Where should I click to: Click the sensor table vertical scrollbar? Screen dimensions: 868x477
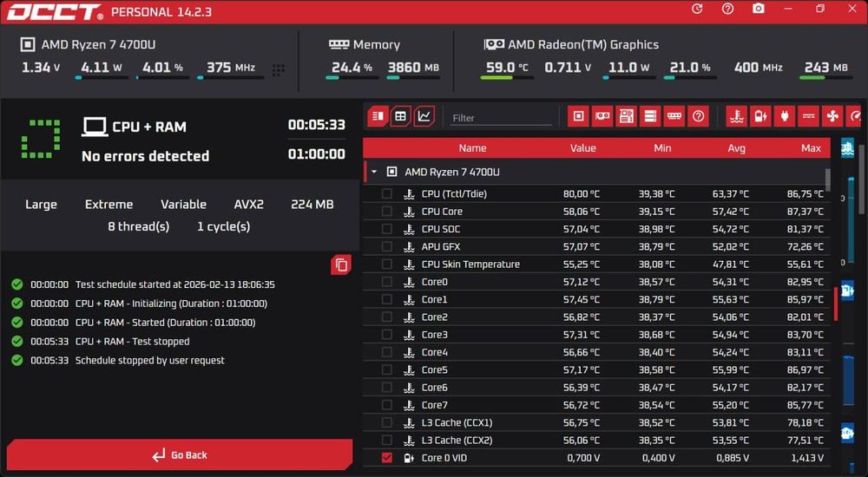point(827,180)
